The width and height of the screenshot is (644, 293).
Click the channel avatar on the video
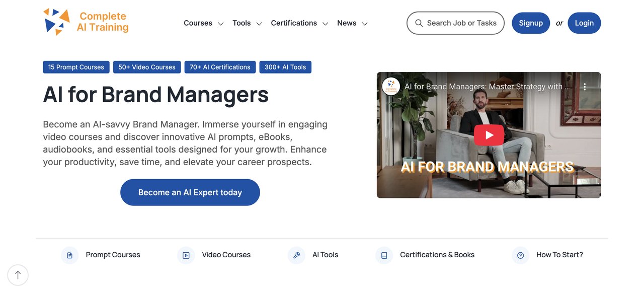point(391,87)
